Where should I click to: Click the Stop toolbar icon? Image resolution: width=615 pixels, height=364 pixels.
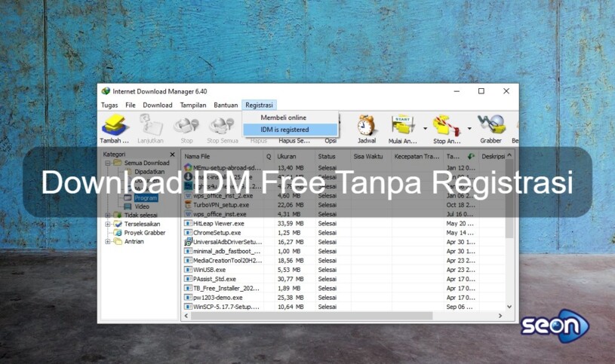coord(186,126)
